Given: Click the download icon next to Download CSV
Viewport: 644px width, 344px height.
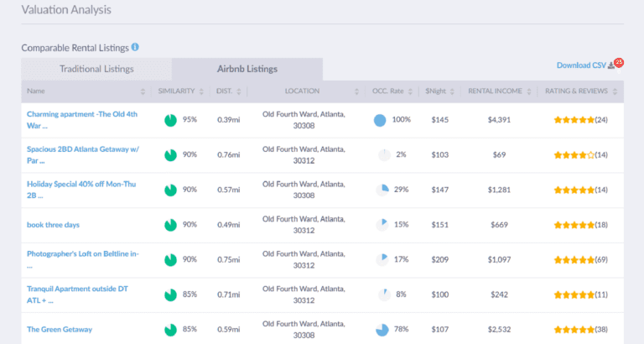Looking at the screenshot, I should tap(611, 65).
